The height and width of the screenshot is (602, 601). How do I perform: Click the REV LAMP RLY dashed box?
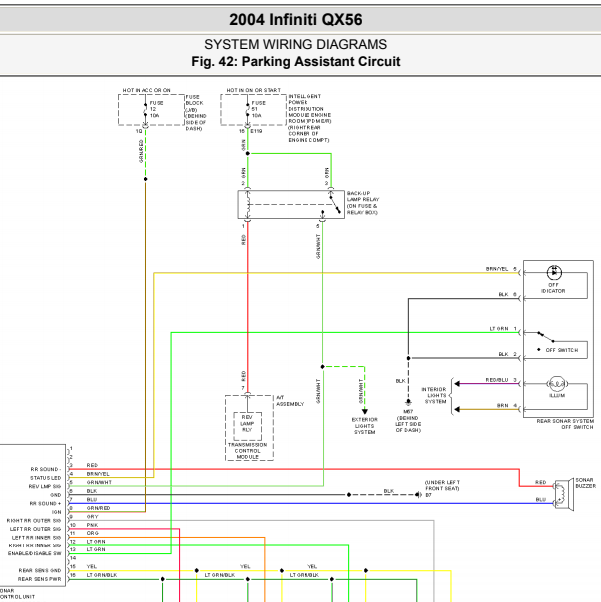pyautogui.click(x=247, y=426)
